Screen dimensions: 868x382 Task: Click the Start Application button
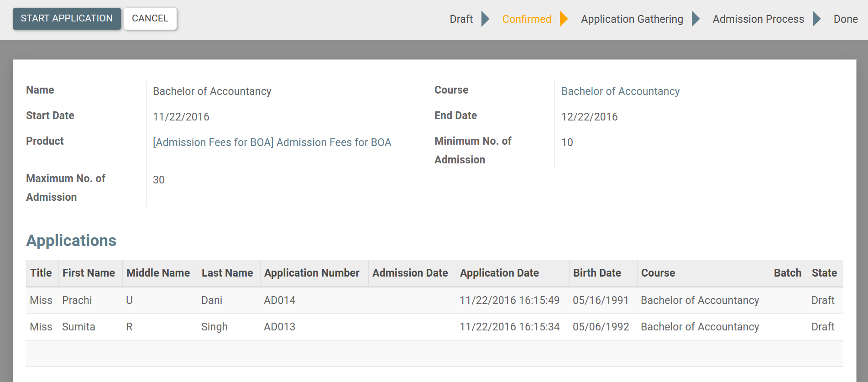(67, 19)
